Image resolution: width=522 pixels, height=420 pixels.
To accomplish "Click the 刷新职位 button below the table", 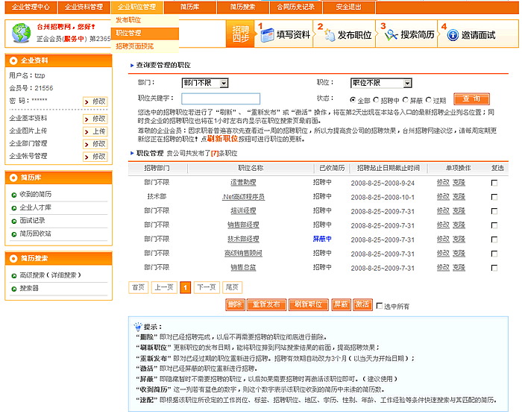I will 308,304.
